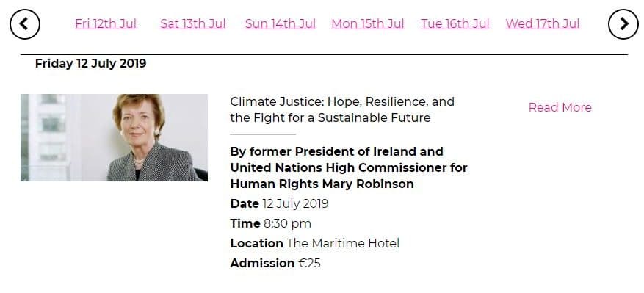Select the former President of Ireland byline

pos(349,167)
